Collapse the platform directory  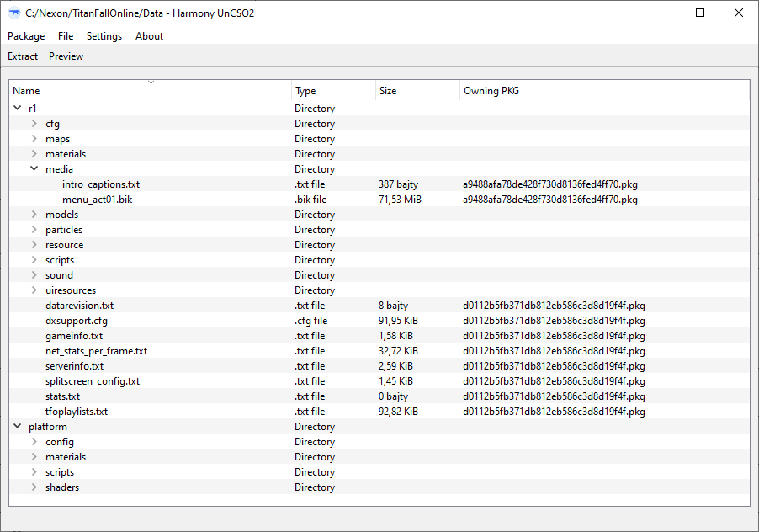pyautogui.click(x=18, y=426)
